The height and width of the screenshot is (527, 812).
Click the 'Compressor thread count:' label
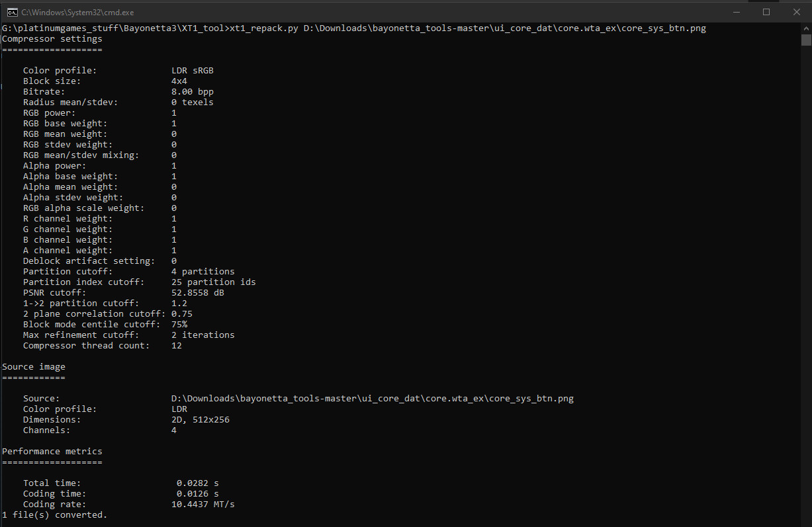[87, 346]
